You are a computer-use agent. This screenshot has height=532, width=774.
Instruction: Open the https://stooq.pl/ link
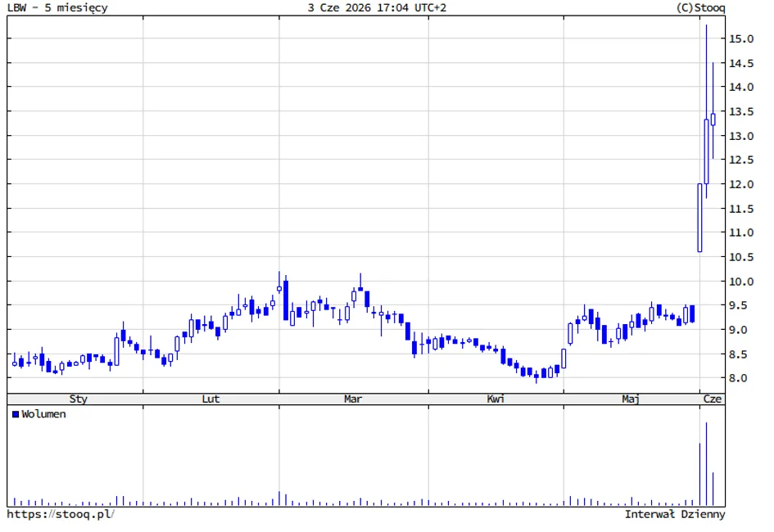tap(61, 514)
